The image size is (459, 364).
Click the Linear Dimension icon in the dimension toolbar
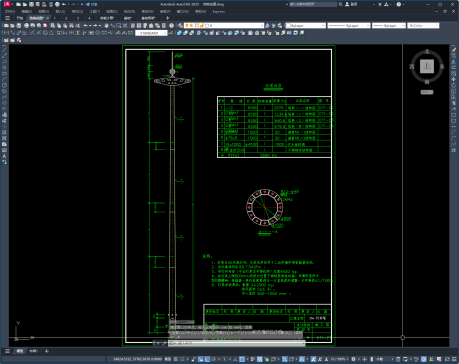[6, 33]
